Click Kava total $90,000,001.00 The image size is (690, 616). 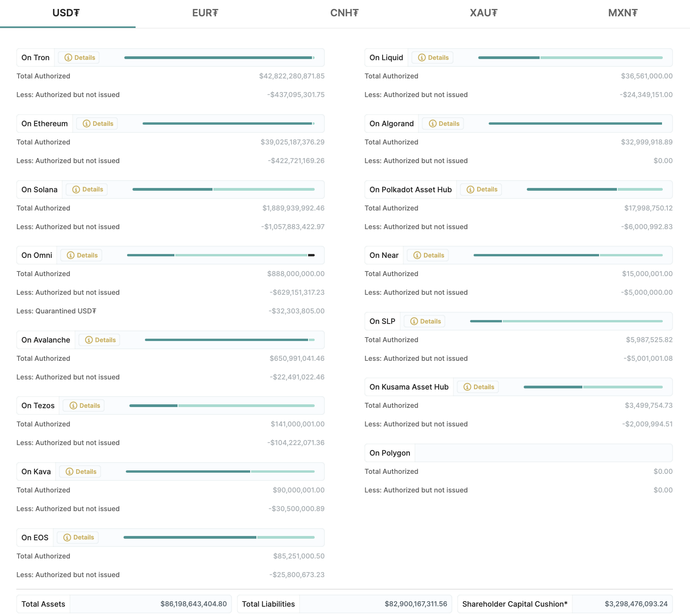tap(299, 490)
